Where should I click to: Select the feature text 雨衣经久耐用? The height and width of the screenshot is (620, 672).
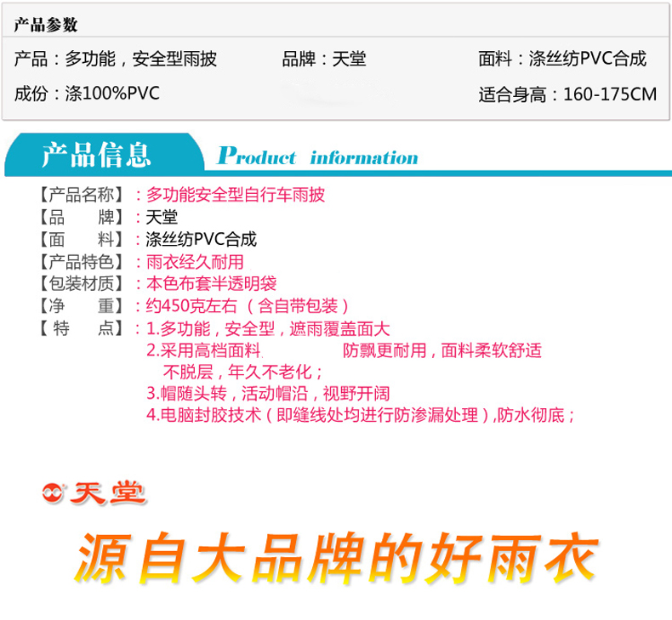(195, 261)
